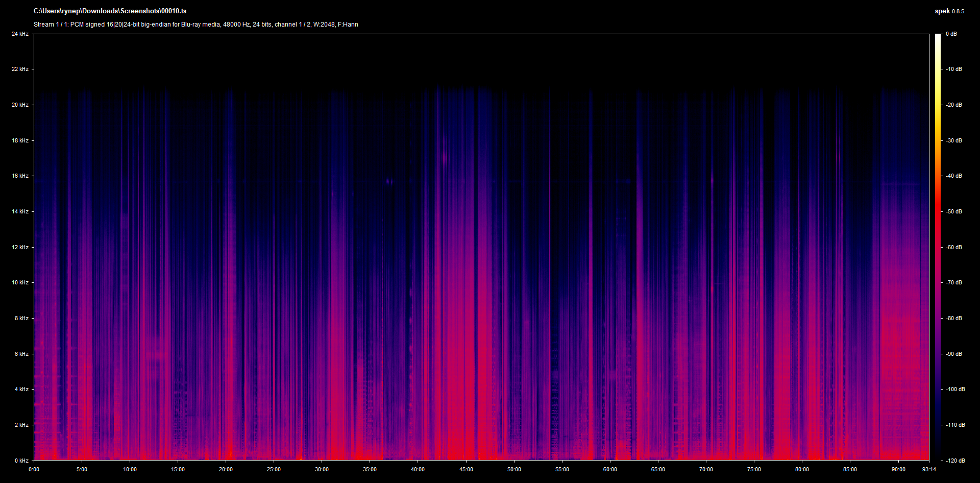The width and height of the screenshot is (980, 483).
Task: Click the 0:00 start time label
Action: [34, 469]
